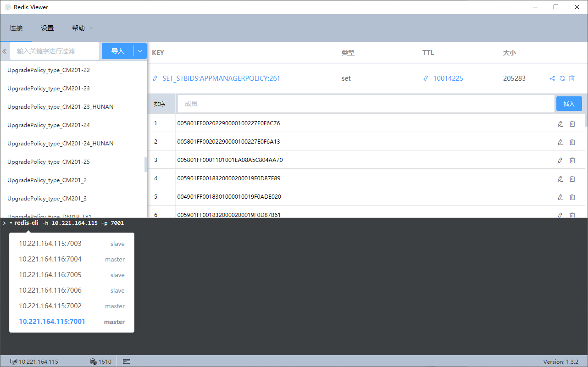This screenshot has width=588, height=367.
Task: Expand the 帮助 menu chevron
Action: pos(91,28)
